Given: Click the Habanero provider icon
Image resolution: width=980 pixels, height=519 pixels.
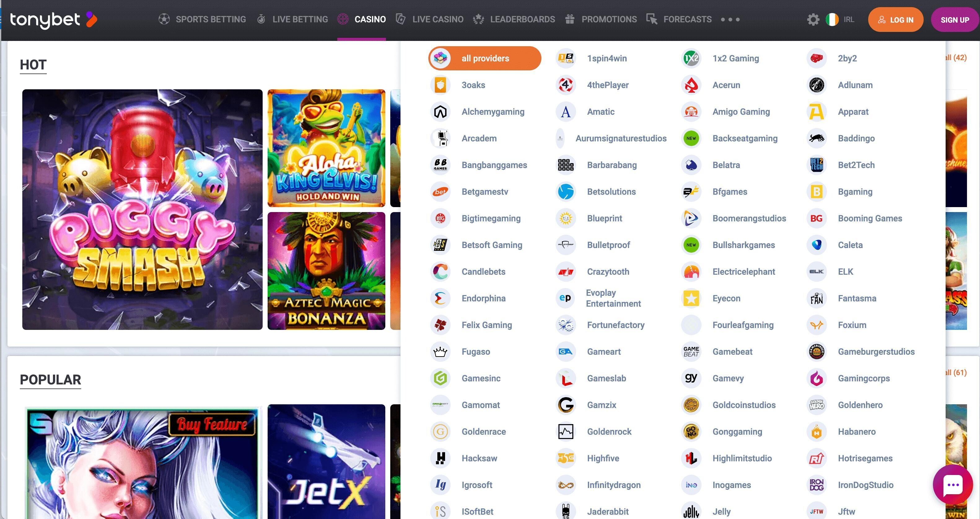Looking at the screenshot, I should click(x=816, y=432).
